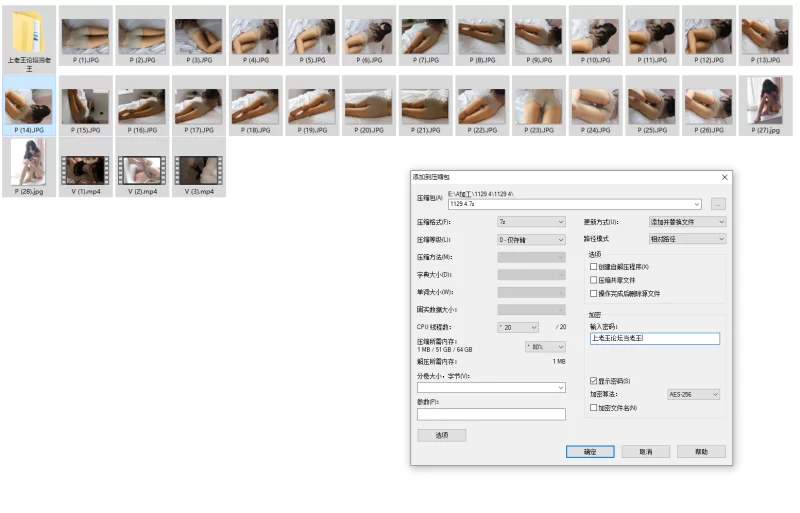800x513 pixels.
Task: Uncheck 显示密码 checkbox
Action: (x=593, y=381)
